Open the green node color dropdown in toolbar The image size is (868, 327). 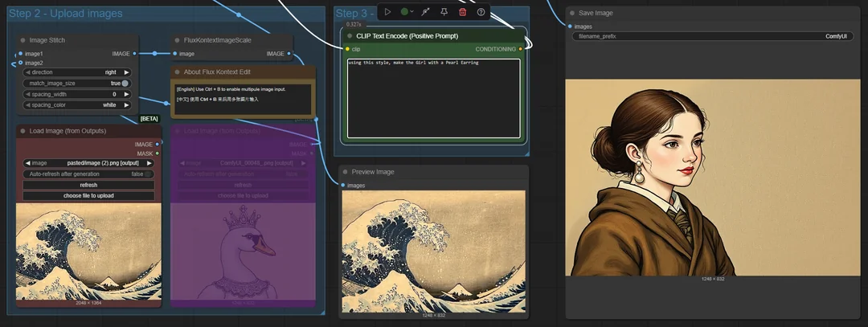[x=407, y=11]
